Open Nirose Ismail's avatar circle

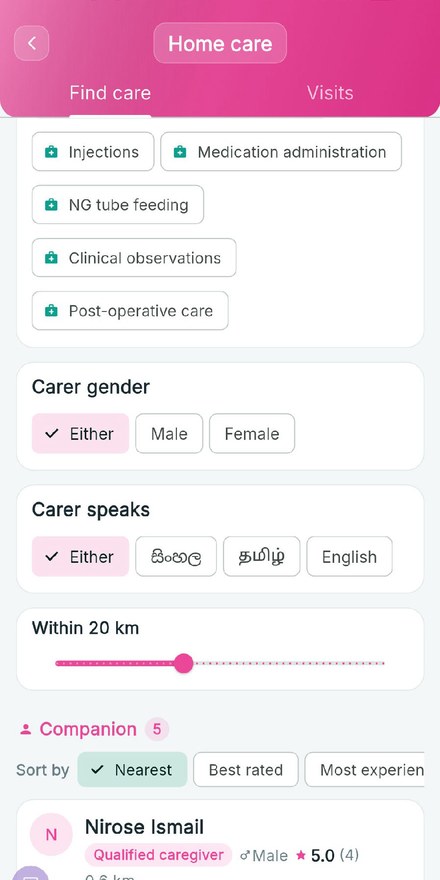click(51, 835)
